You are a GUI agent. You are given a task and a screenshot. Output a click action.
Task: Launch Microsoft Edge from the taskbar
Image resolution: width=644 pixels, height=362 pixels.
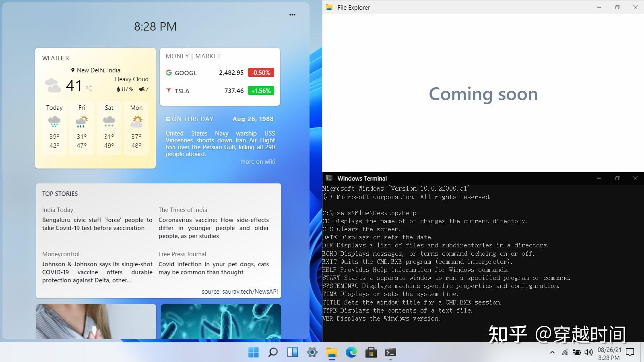pyautogui.click(x=351, y=352)
